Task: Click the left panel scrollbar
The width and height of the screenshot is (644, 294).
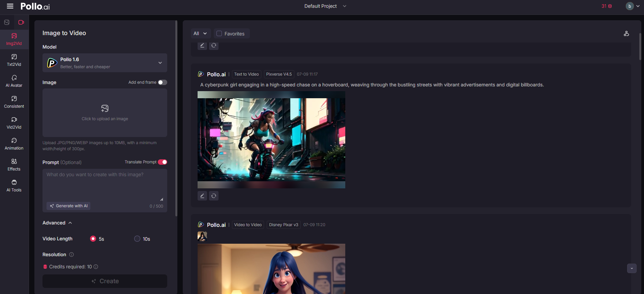Action: point(176,118)
